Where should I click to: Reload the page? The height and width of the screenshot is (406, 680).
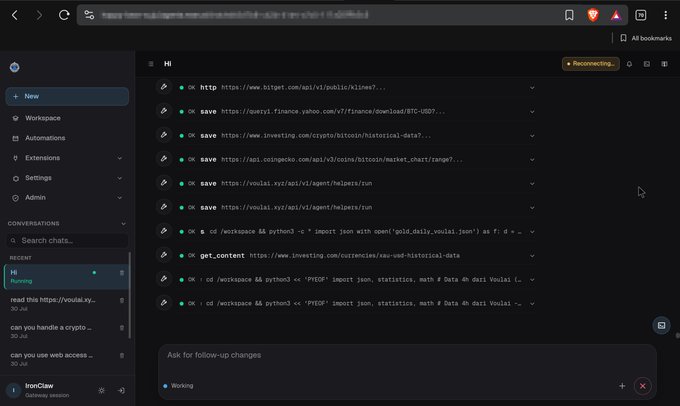[64, 15]
